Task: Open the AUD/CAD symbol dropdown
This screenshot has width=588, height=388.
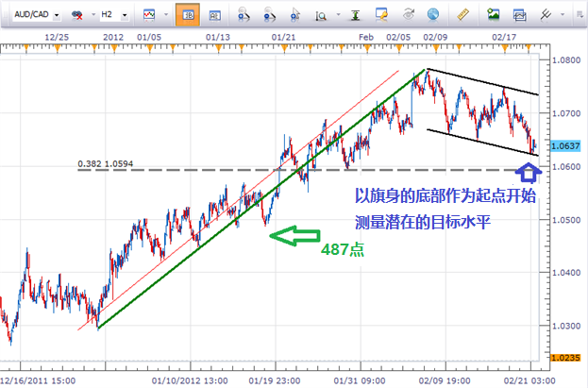Action: [58, 16]
